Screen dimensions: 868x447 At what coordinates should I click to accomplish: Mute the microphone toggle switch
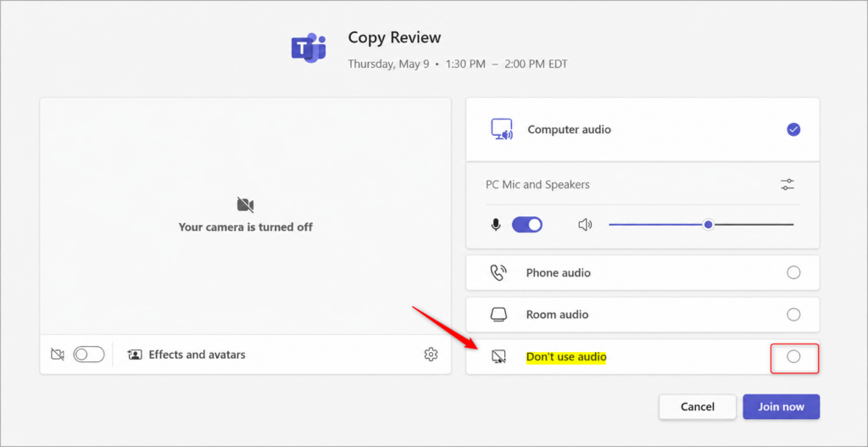click(x=527, y=225)
